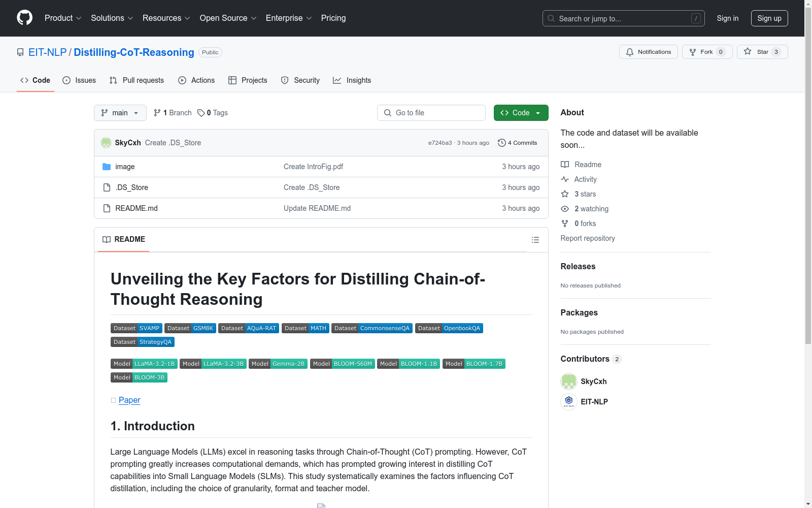This screenshot has width=812, height=508.
Task: Open the Distilling-CoT-Reasoning repository link
Action: (x=134, y=52)
